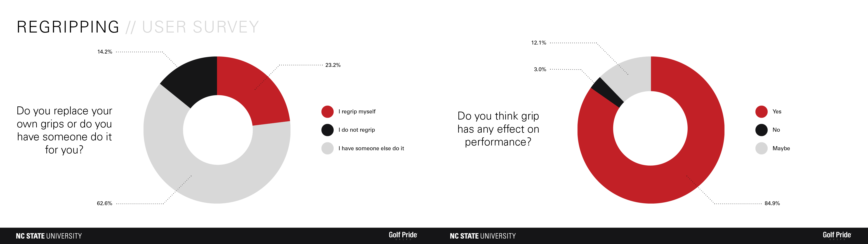
Task: Click the left Golf Pride logo
Action: (x=403, y=235)
